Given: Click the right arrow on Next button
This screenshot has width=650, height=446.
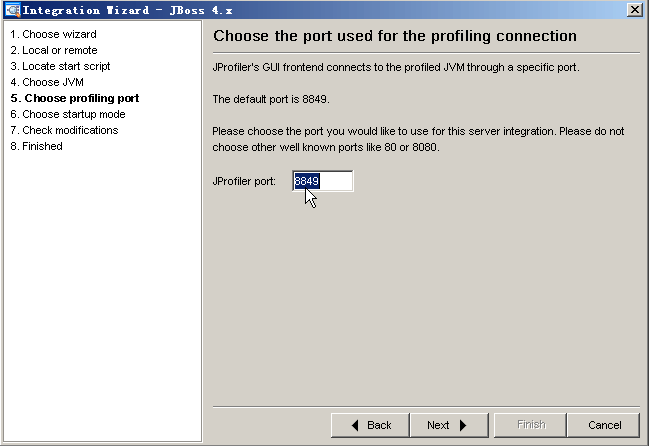Looking at the screenshot, I should (x=463, y=425).
